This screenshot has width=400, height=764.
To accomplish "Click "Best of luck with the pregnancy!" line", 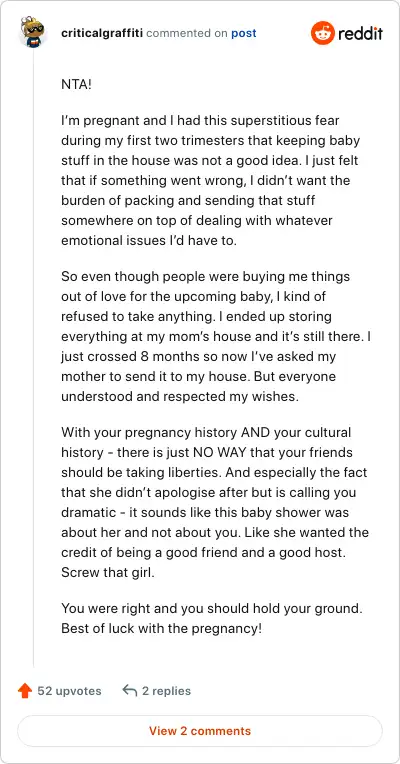I will click(162, 629).
